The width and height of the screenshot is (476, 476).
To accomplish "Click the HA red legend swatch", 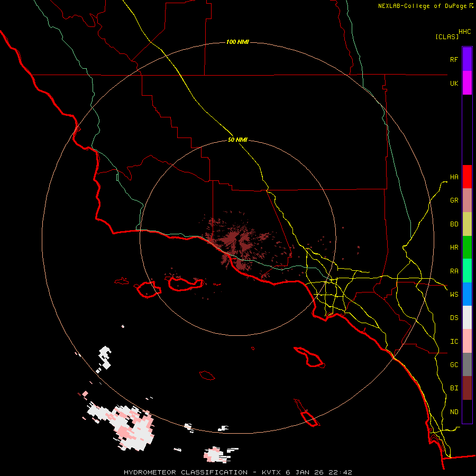I will 467,177.
